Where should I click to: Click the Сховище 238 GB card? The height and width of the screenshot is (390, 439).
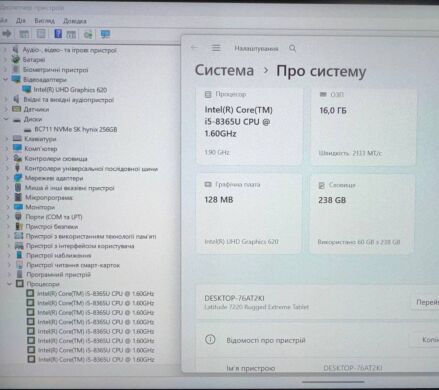362,214
